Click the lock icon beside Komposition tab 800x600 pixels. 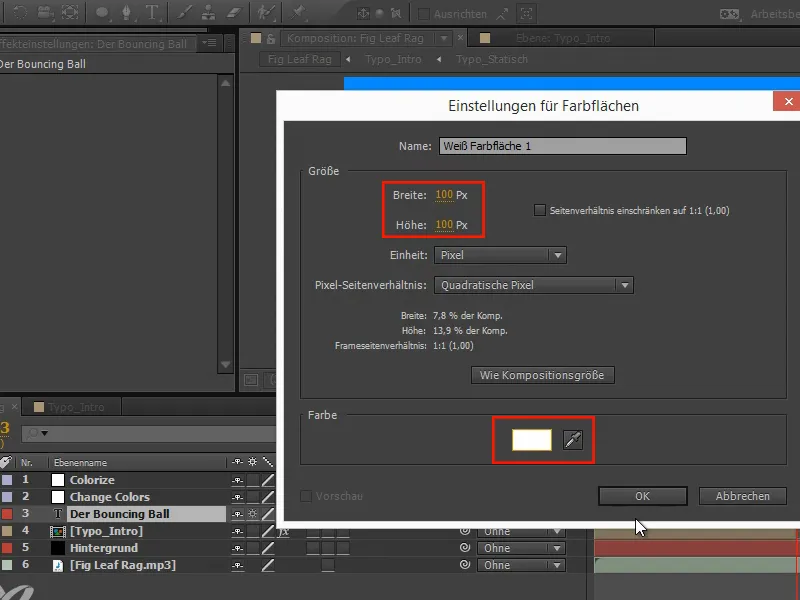(271, 38)
